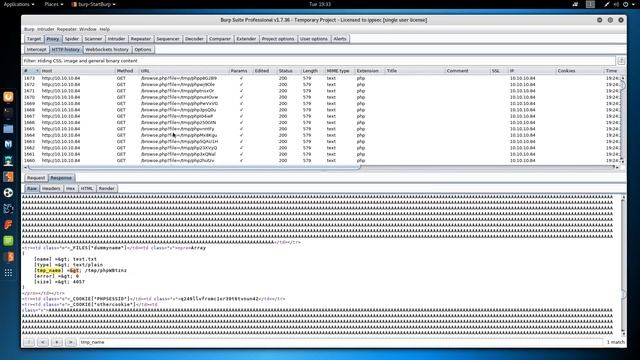Image resolution: width=640 pixels, height=360 pixels.
Task: Select history row number 1673
Action: click(x=321, y=78)
